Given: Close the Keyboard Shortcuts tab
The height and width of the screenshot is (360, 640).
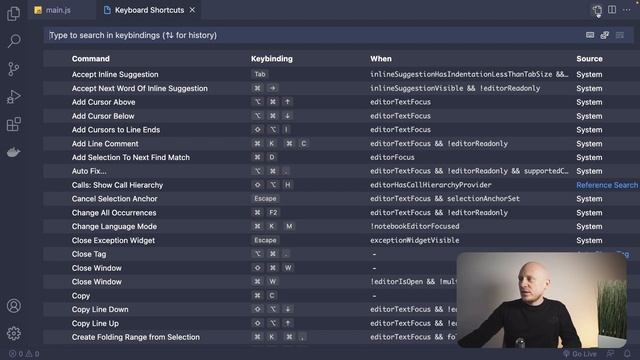Looking at the screenshot, I should (192, 10).
